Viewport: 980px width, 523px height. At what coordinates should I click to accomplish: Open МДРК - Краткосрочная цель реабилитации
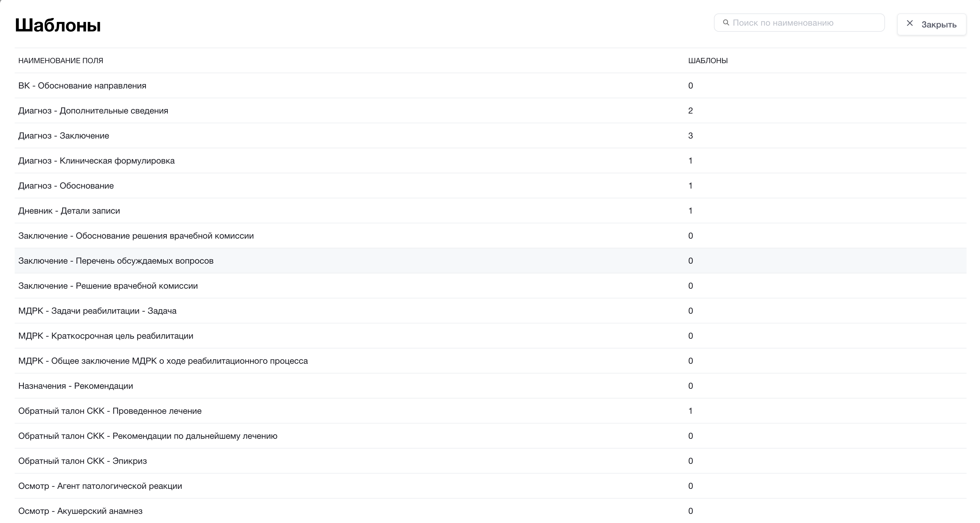click(x=106, y=336)
